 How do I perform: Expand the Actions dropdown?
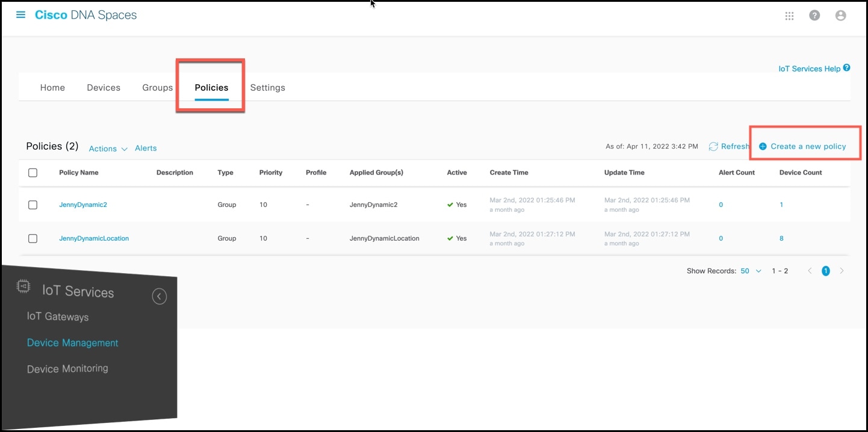(x=108, y=149)
